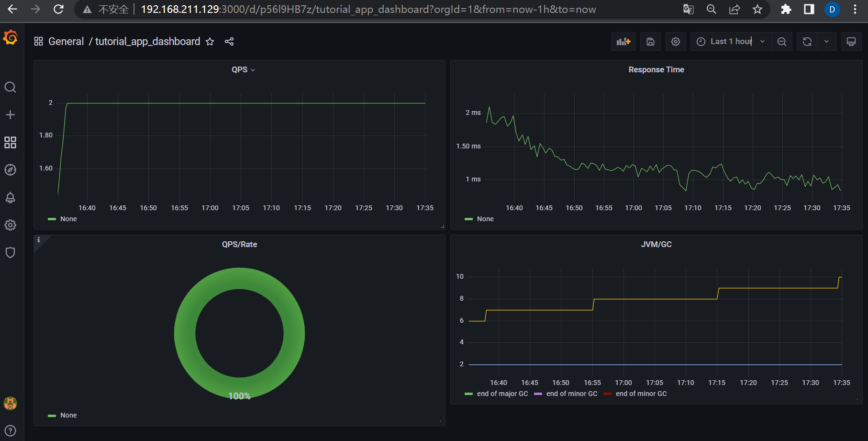Open the search dashboards icon in sidebar
This screenshot has height=441, width=868.
[x=10, y=87]
